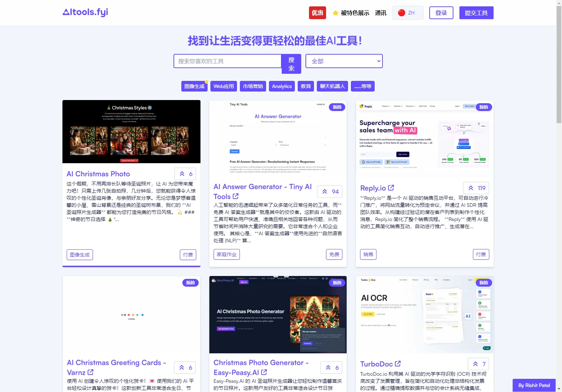
Task: Open external link icon next to Easy-Peasy.AI
Action: (x=264, y=372)
